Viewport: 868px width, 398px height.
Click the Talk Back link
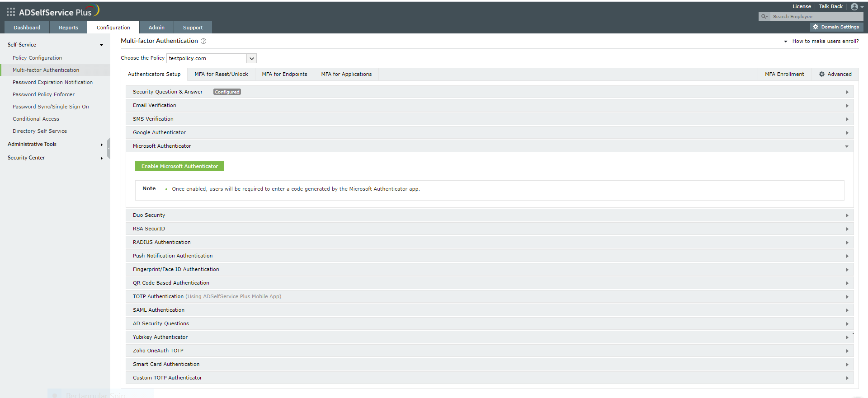[x=831, y=6]
